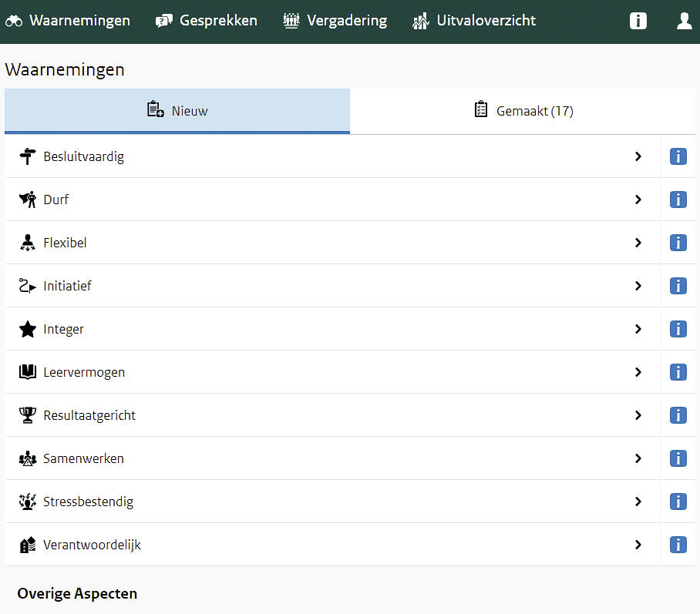Open Gesprekken in the top menu

[207, 21]
